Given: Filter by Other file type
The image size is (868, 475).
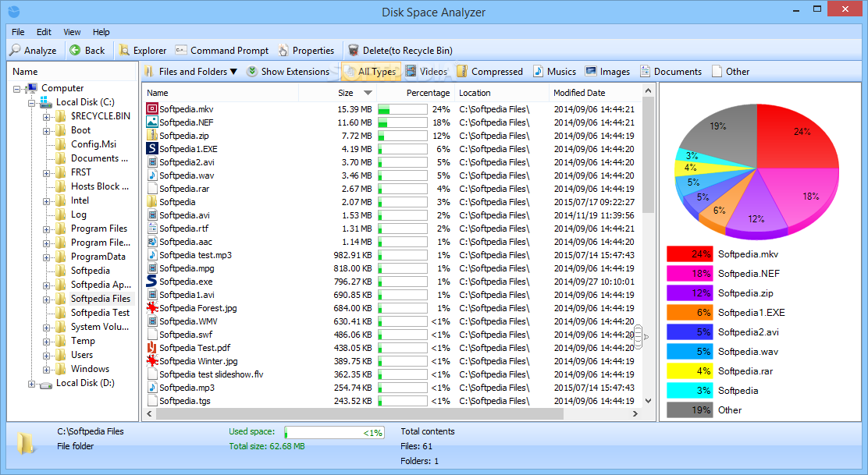Looking at the screenshot, I should click(x=731, y=71).
